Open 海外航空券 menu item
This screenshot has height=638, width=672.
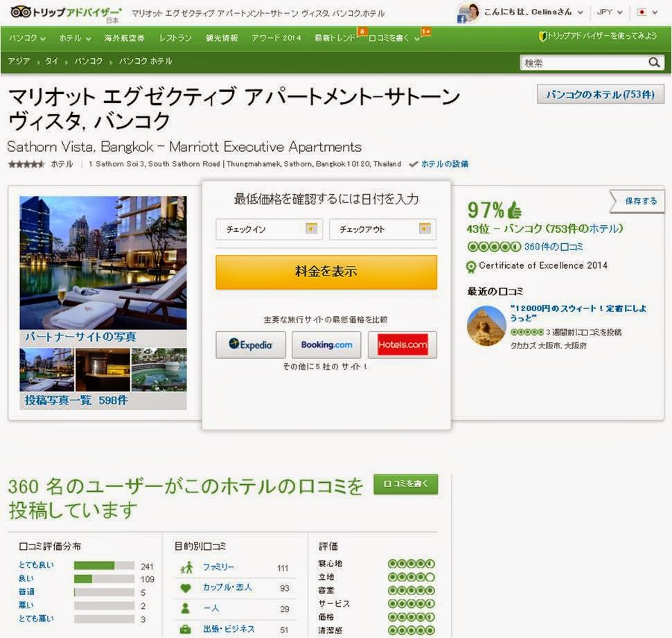click(x=124, y=38)
